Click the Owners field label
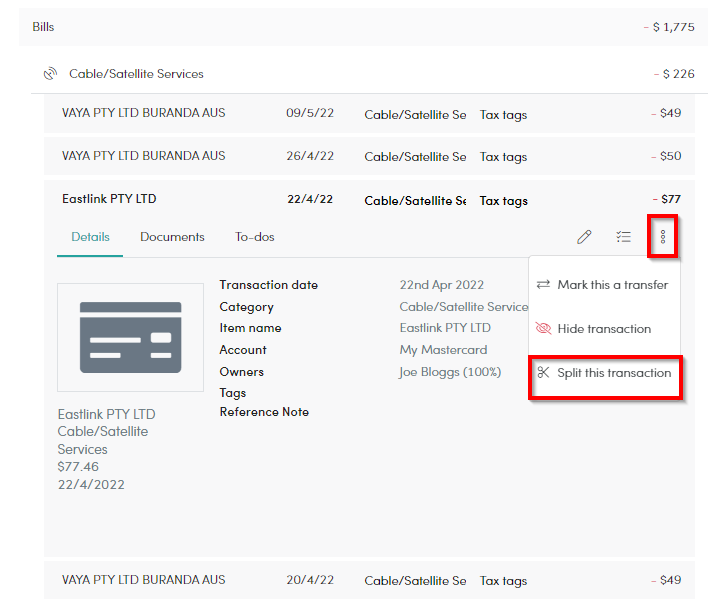 tap(241, 372)
